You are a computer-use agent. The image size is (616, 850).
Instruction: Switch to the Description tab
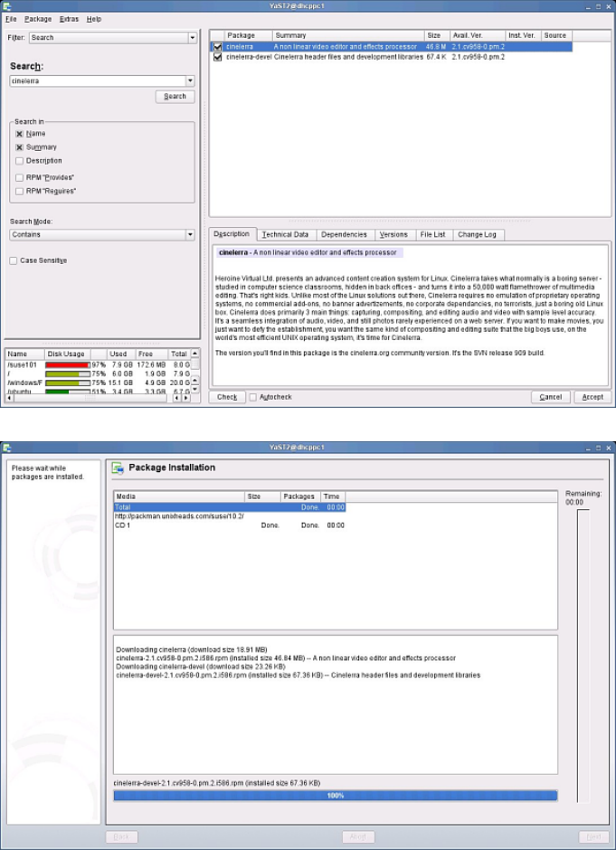coord(232,234)
